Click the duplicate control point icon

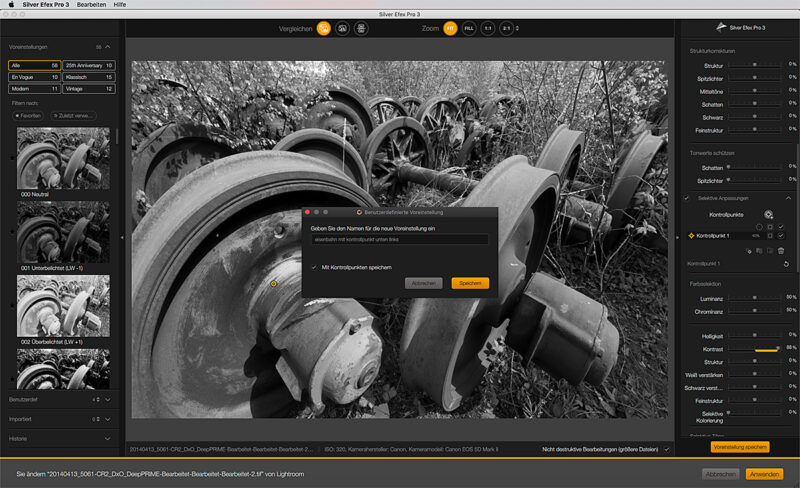759,251
